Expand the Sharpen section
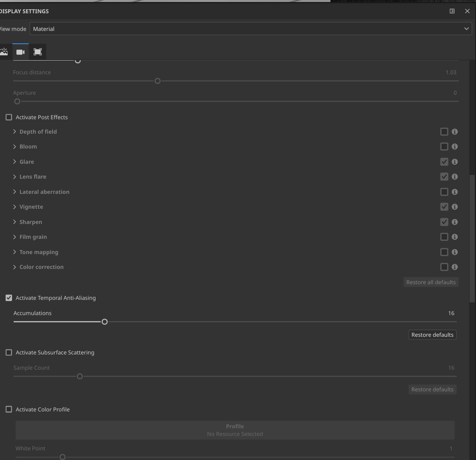Image resolution: width=476 pixels, height=460 pixels. 14,222
